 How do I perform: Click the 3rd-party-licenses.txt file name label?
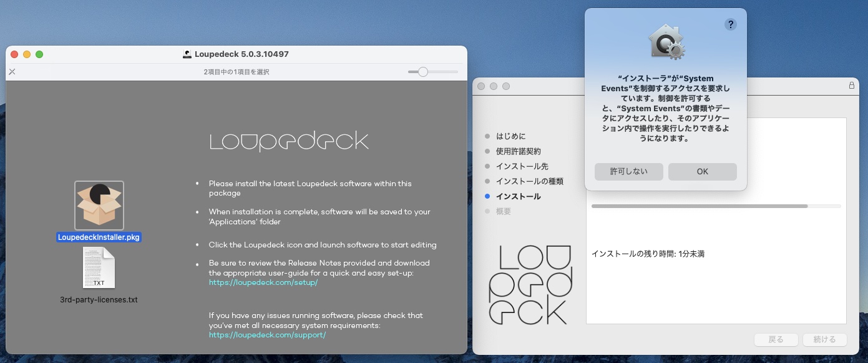click(99, 300)
